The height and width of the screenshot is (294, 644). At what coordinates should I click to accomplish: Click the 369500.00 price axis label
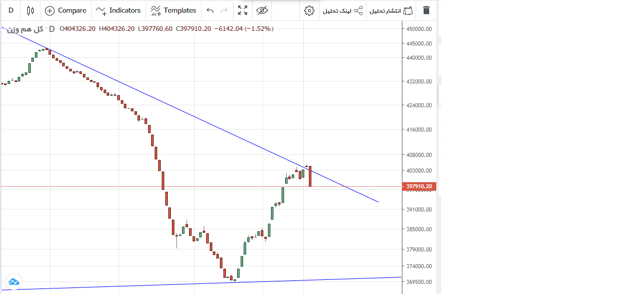coord(419,282)
